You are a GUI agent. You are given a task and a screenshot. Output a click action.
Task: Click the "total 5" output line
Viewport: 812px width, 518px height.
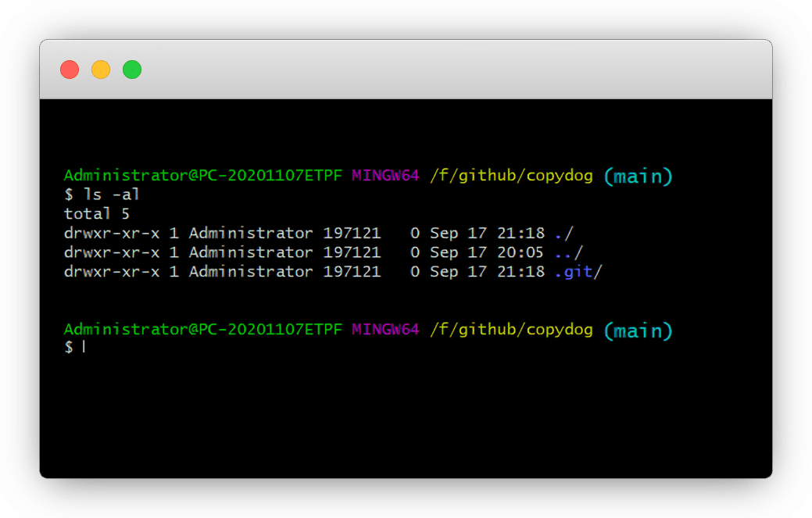point(97,213)
